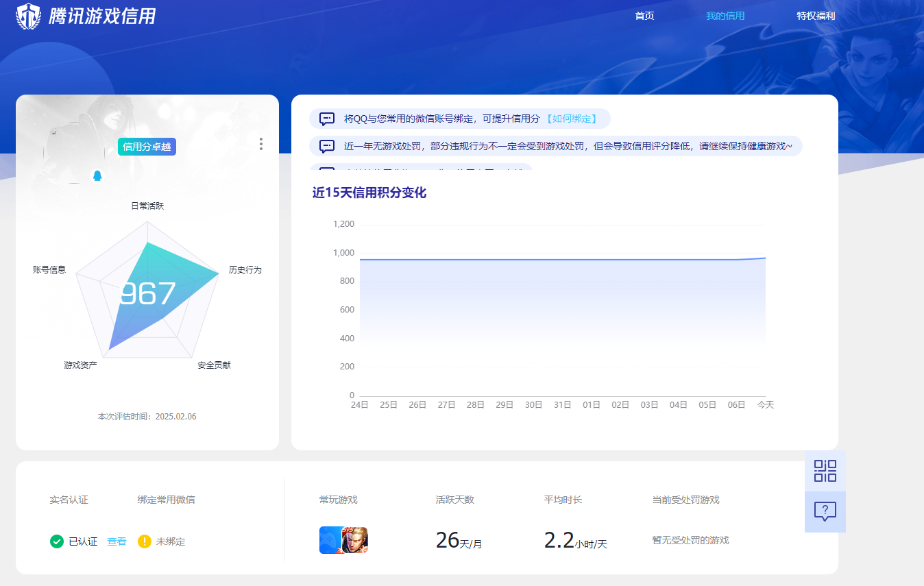Click the 200 y-axis label
The image size is (924, 586).
pos(347,367)
